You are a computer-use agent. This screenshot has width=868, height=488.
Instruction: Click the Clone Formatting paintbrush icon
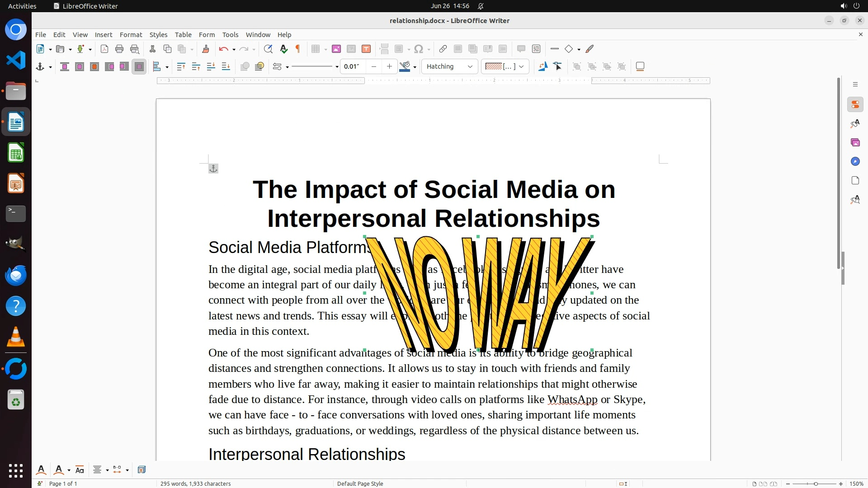click(x=206, y=49)
